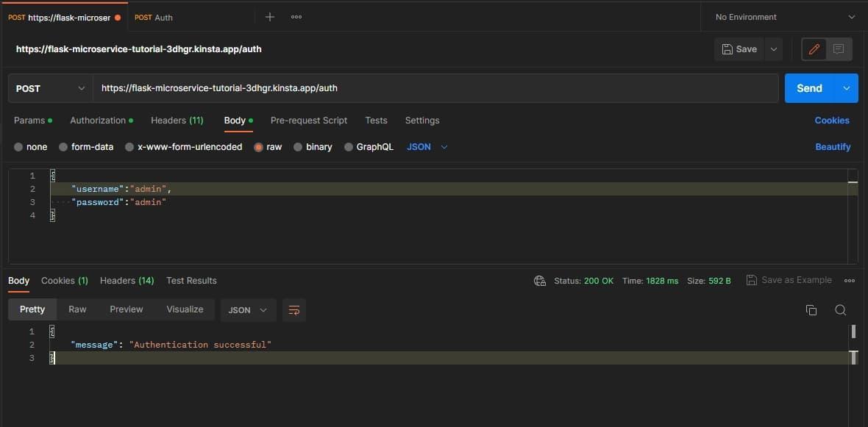Viewport: 868px width, 427px height.
Task: Copy the response body to clipboard
Action: point(811,309)
